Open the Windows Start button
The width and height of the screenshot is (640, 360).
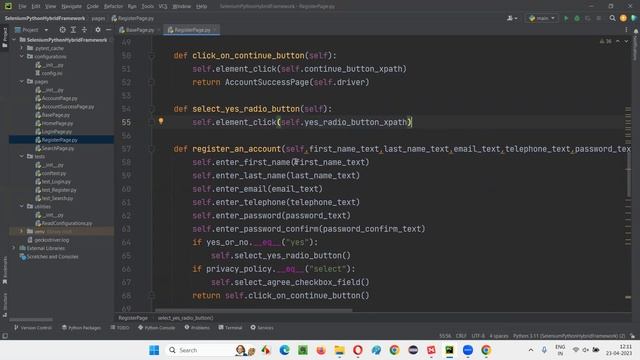pyautogui.click(x=154, y=350)
